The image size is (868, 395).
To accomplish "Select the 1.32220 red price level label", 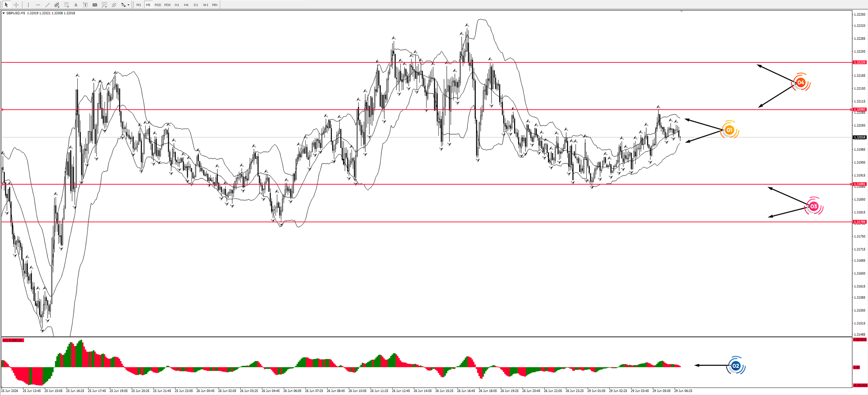I will click(x=860, y=62).
